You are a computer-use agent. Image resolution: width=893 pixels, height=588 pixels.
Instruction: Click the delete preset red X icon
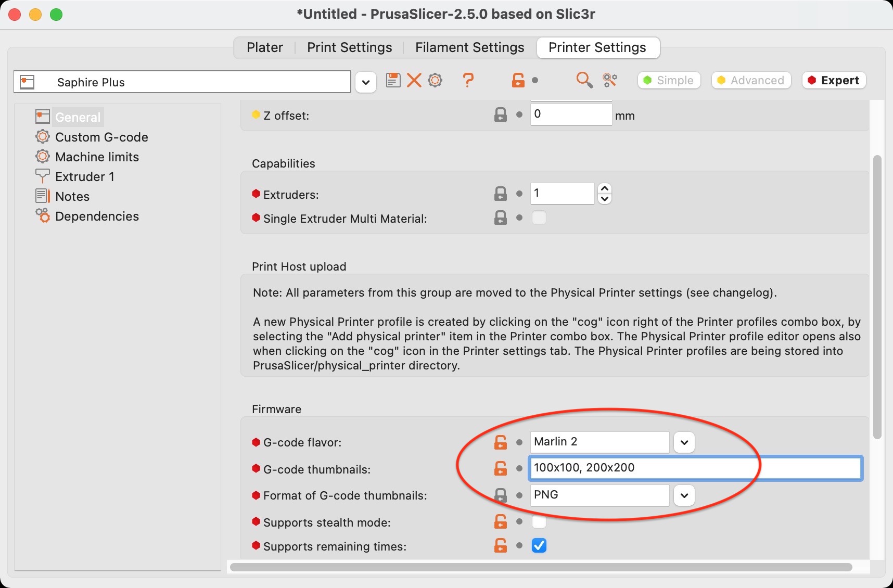point(414,80)
